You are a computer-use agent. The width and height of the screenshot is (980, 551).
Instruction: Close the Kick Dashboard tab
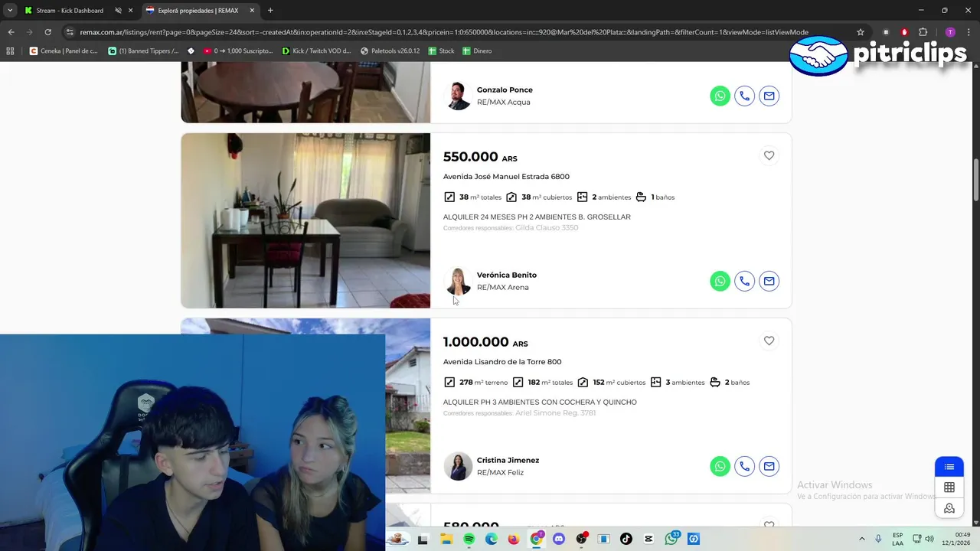(x=131, y=11)
